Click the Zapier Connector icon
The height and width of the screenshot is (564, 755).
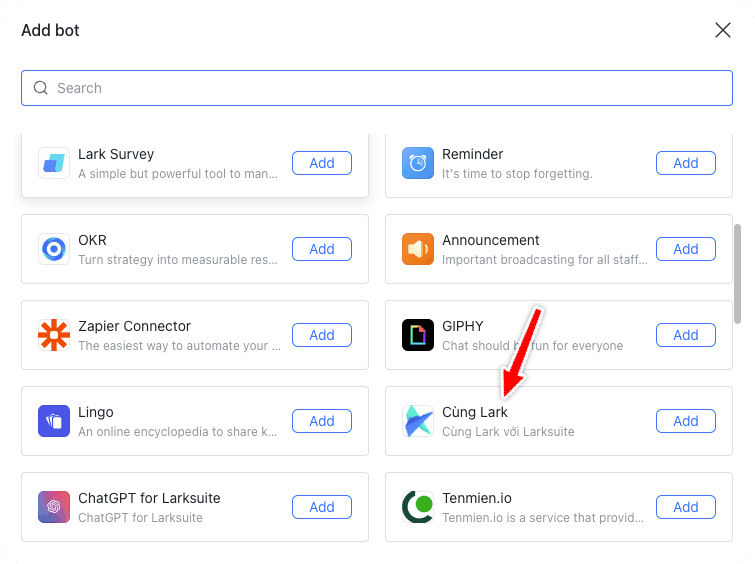[54, 335]
